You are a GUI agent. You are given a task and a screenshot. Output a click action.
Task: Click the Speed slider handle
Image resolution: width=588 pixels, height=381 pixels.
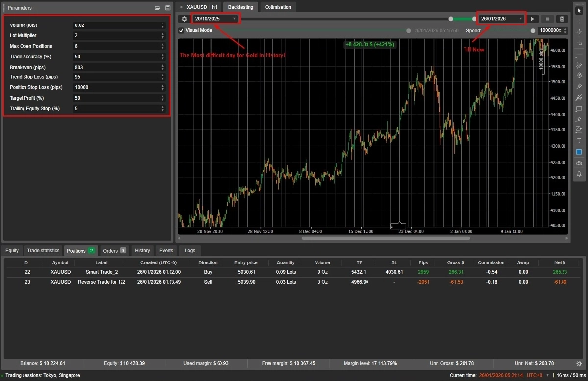533,31
